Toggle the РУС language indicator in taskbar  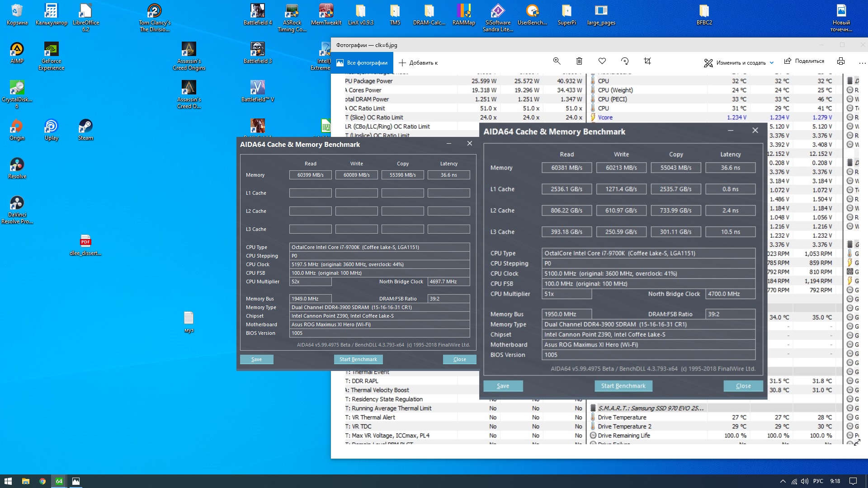818,481
